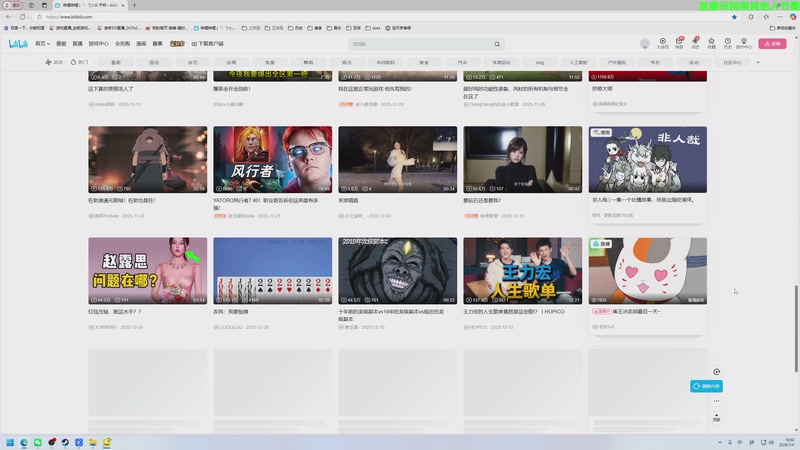Open 2019年龙级副本 gorilla video thumbnail
The image size is (800, 450).
(x=397, y=270)
